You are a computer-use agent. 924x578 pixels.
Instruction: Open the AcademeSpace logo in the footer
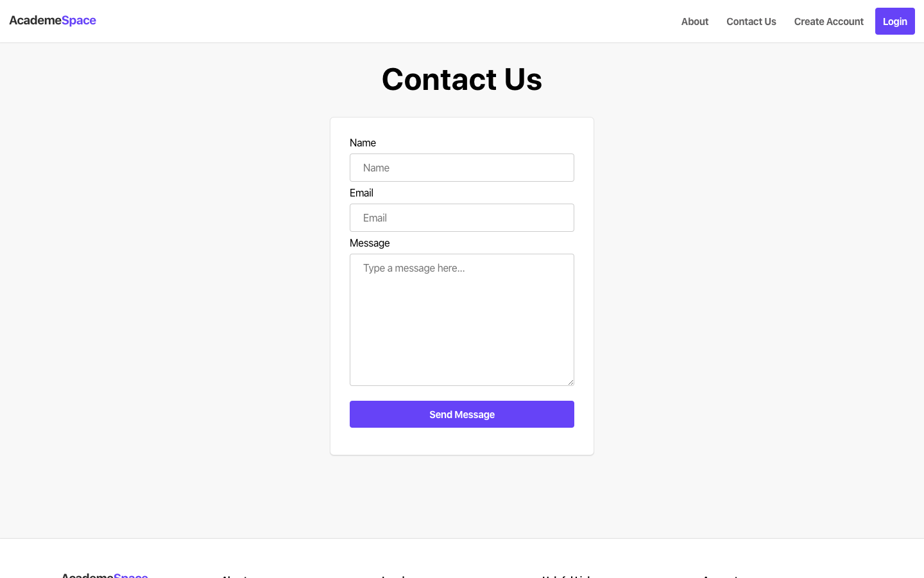click(x=105, y=575)
